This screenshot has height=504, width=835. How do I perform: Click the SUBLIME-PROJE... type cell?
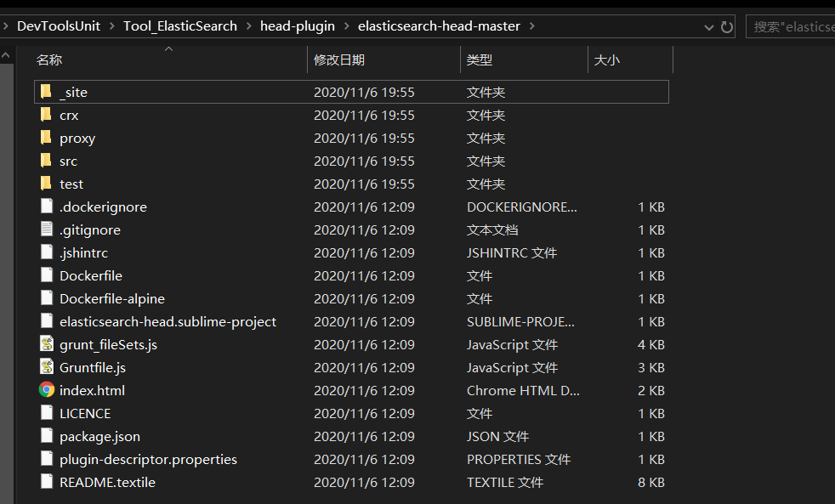click(x=520, y=321)
